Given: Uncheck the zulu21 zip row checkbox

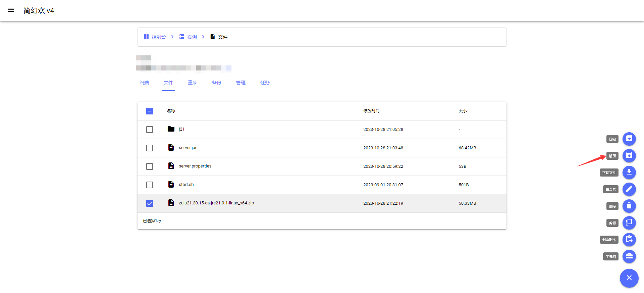Looking at the screenshot, I should point(150,203).
